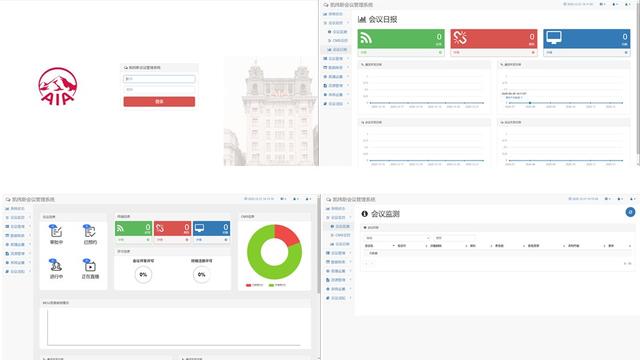Open the details arrow under the dashboard green card

click(148, 240)
